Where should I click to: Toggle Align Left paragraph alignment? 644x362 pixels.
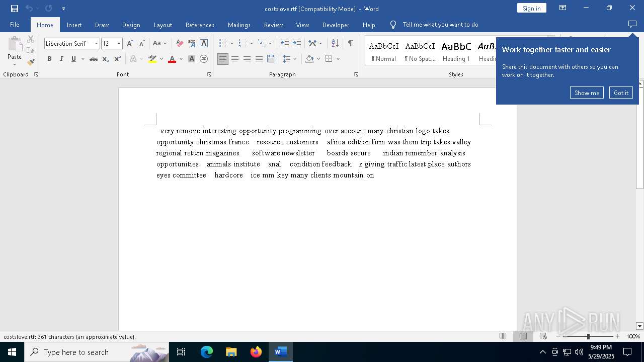[223, 59]
